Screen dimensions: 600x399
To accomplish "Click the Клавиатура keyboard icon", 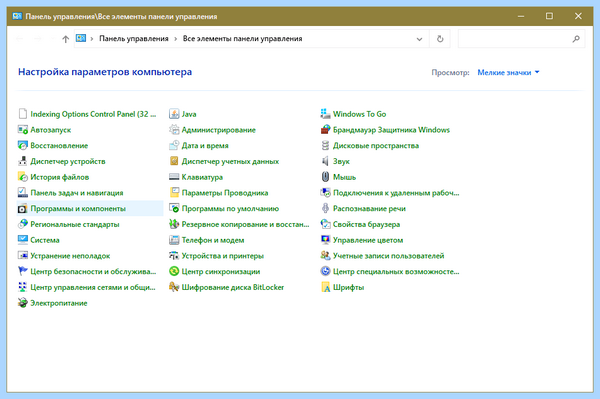I will tap(174, 177).
